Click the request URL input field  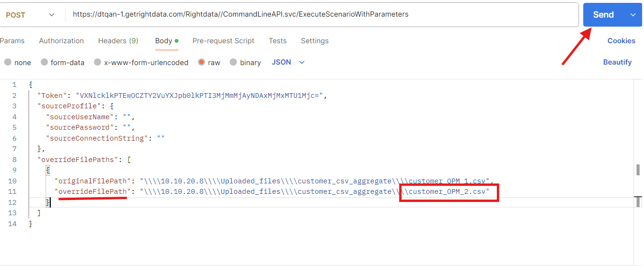click(322, 14)
